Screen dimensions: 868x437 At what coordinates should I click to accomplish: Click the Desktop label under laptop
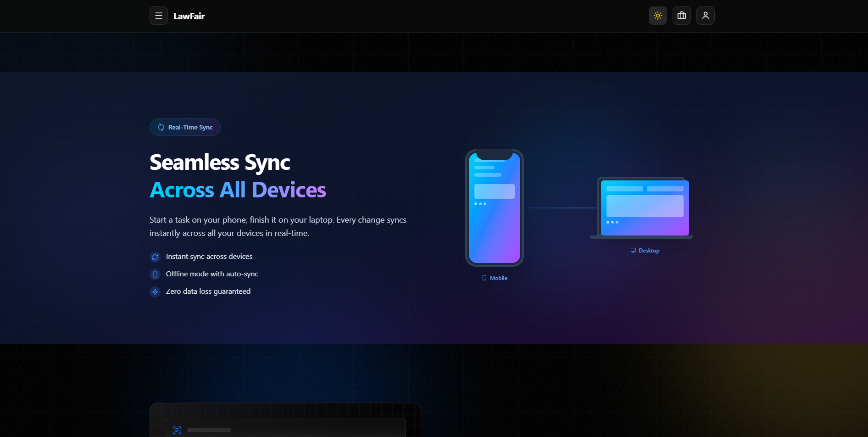pos(649,251)
